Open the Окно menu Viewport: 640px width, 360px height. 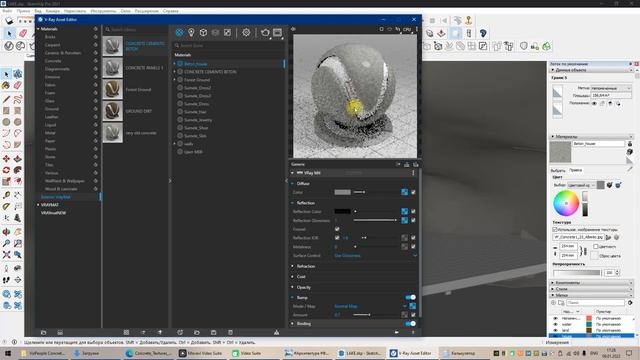125,11
